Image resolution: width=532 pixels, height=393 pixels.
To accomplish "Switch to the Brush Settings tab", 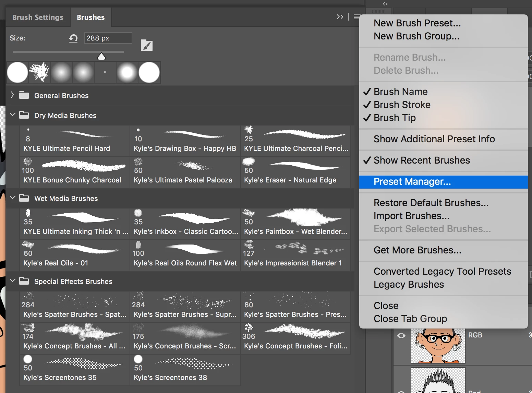I will (38, 17).
